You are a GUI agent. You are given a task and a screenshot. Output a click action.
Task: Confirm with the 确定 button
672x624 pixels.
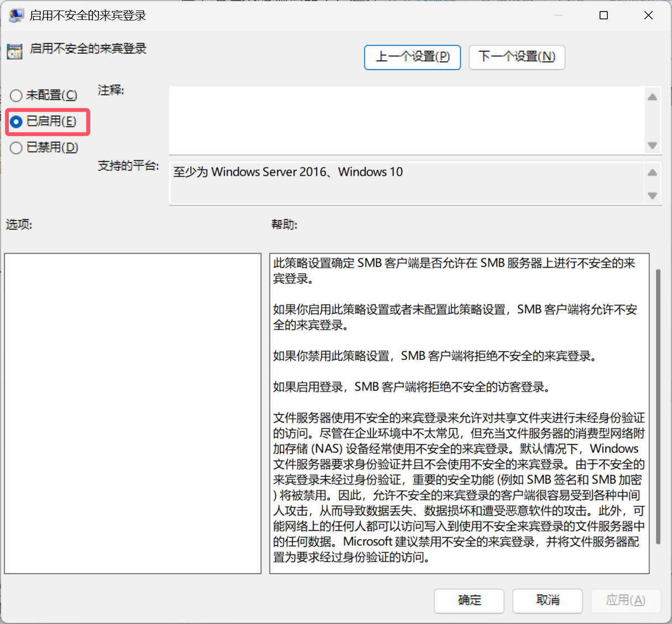coord(469,600)
